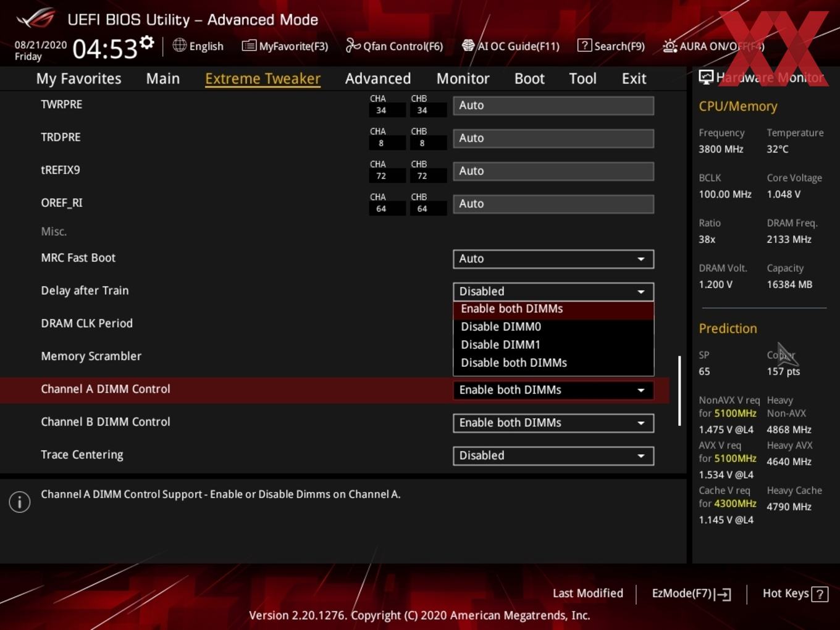Open the Advanced tab
Image resolution: width=840 pixels, height=630 pixels.
(378, 78)
